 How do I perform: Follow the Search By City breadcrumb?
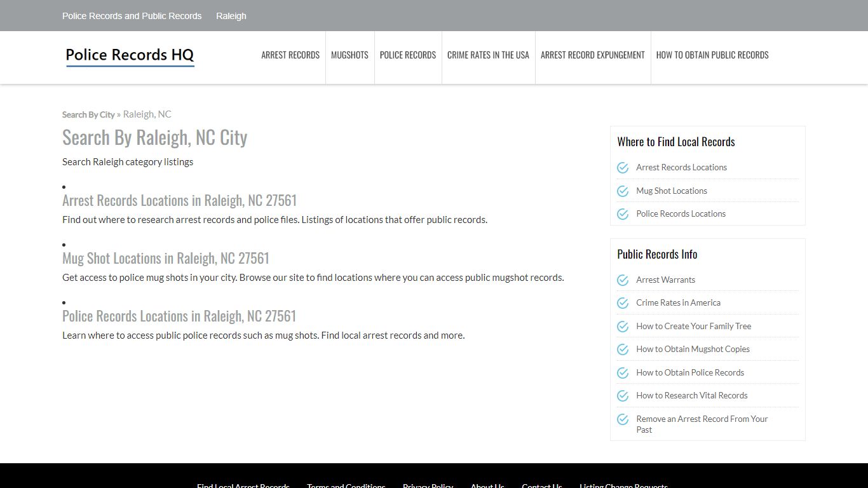point(88,114)
